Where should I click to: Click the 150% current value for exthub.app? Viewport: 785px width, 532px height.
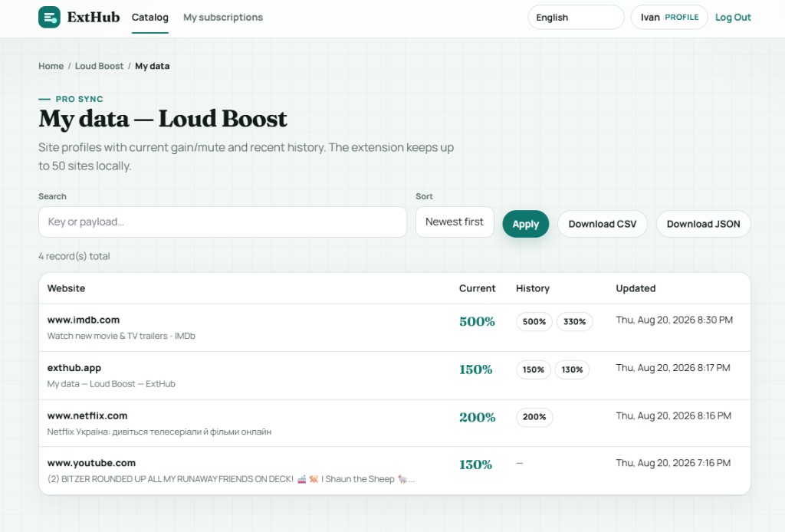pos(475,369)
